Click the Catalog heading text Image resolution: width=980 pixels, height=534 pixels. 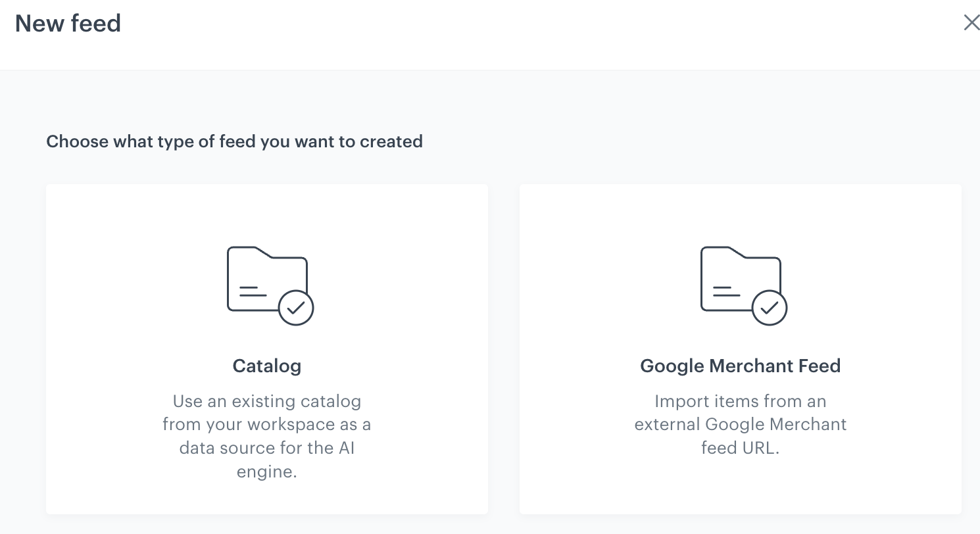pos(266,366)
